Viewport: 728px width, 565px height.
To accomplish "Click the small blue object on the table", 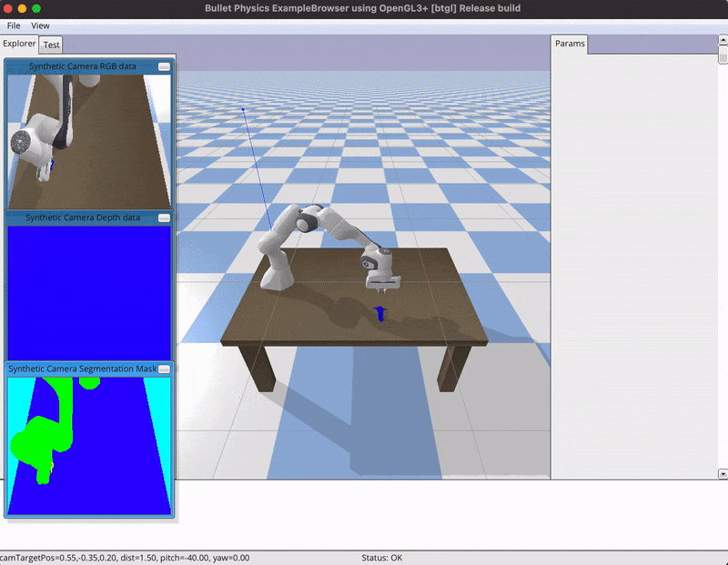I will [x=381, y=314].
